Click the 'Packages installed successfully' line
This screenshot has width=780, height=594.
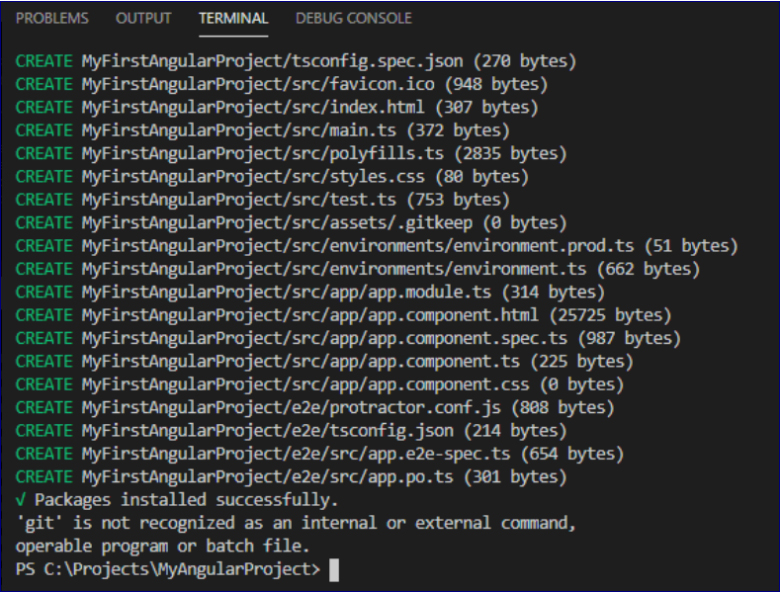pyautogui.click(x=177, y=500)
